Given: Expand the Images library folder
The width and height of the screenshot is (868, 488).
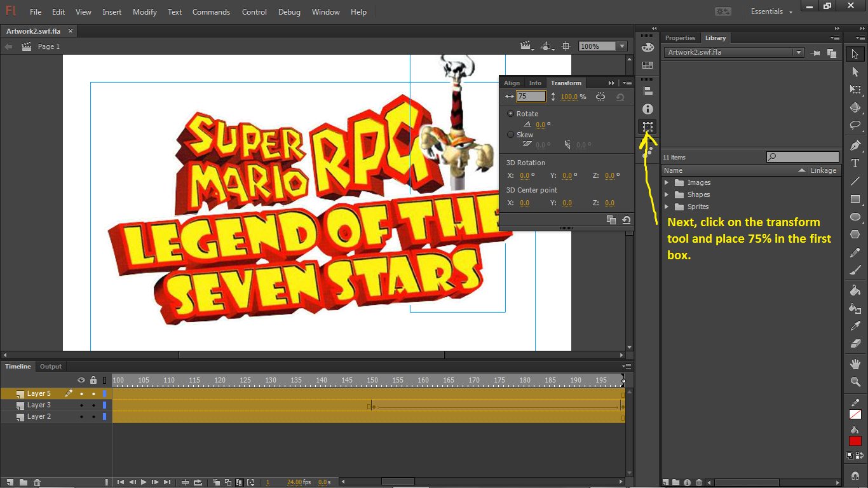Looking at the screenshot, I should [667, 182].
